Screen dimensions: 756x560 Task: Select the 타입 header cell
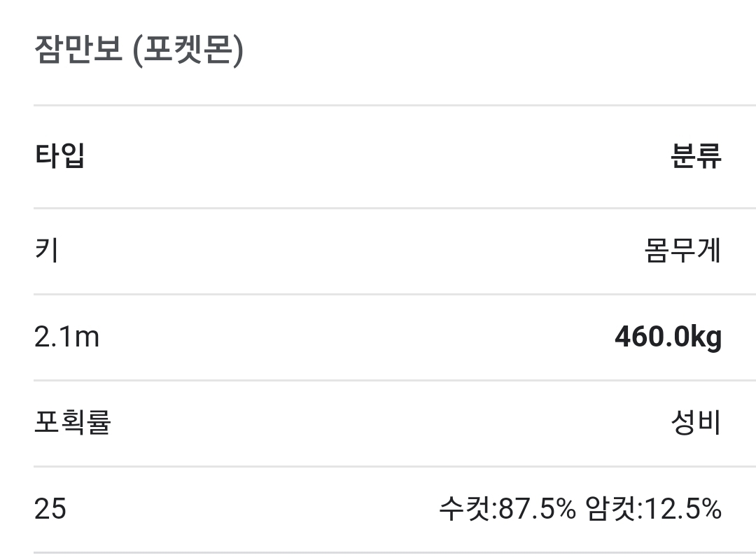[x=59, y=156]
